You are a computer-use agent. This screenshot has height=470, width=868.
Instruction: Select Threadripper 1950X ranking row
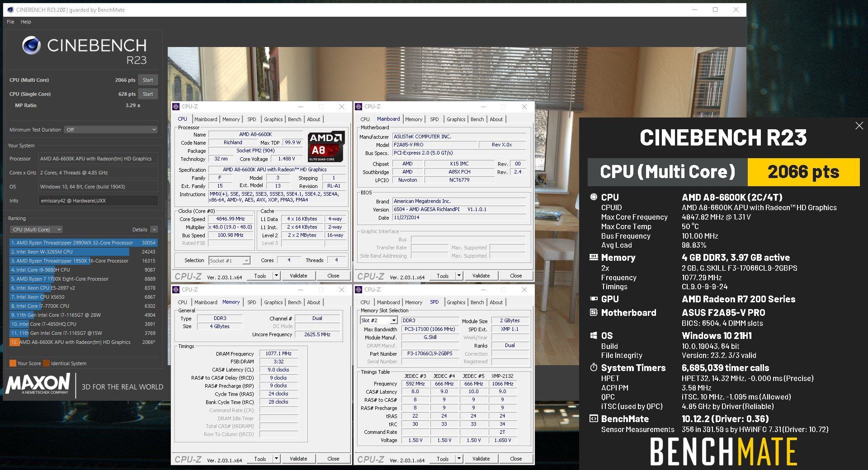(83, 261)
